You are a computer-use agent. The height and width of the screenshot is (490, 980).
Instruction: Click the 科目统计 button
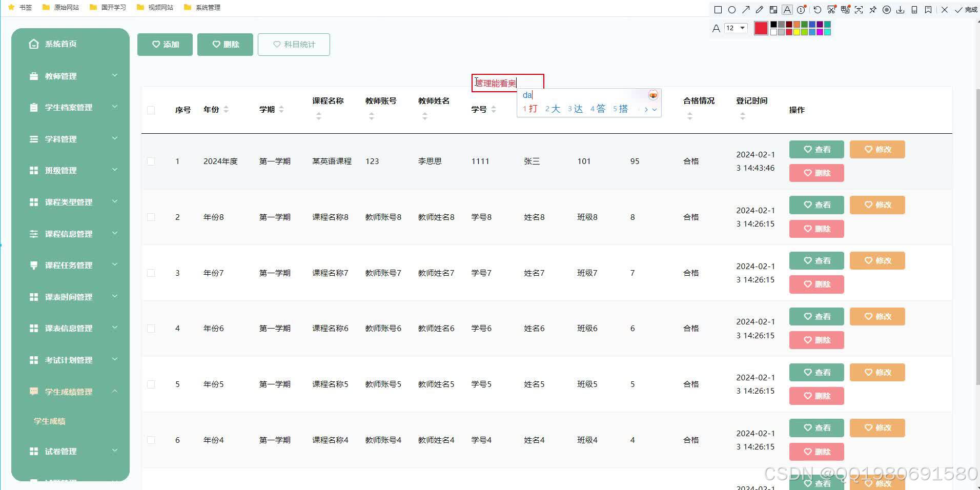pyautogui.click(x=294, y=45)
